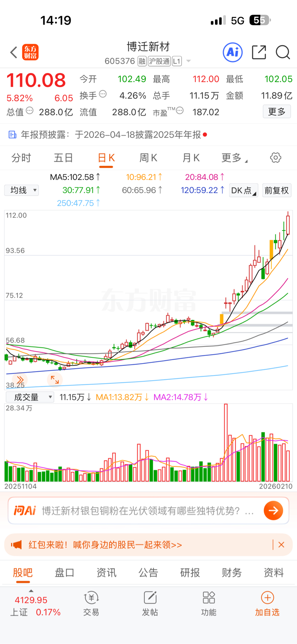
Task: Dismiss the red packet banner
Action: (282, 545)
